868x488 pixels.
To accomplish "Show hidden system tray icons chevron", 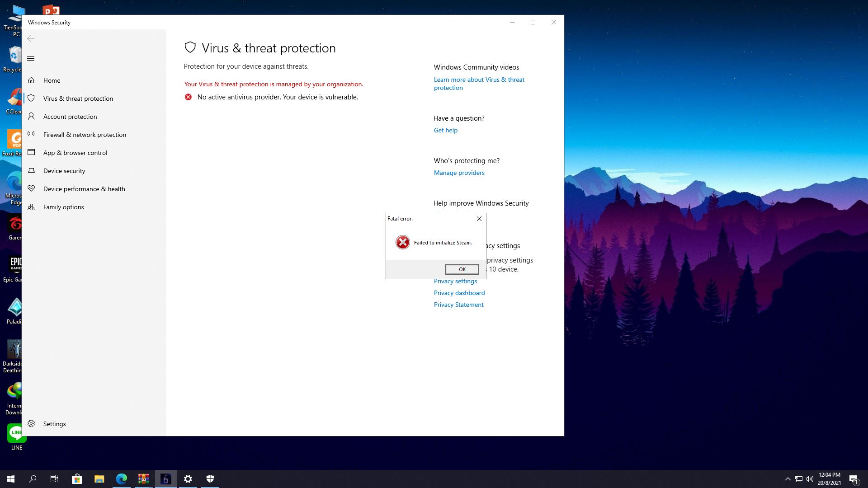I will [x=788, y=479].
